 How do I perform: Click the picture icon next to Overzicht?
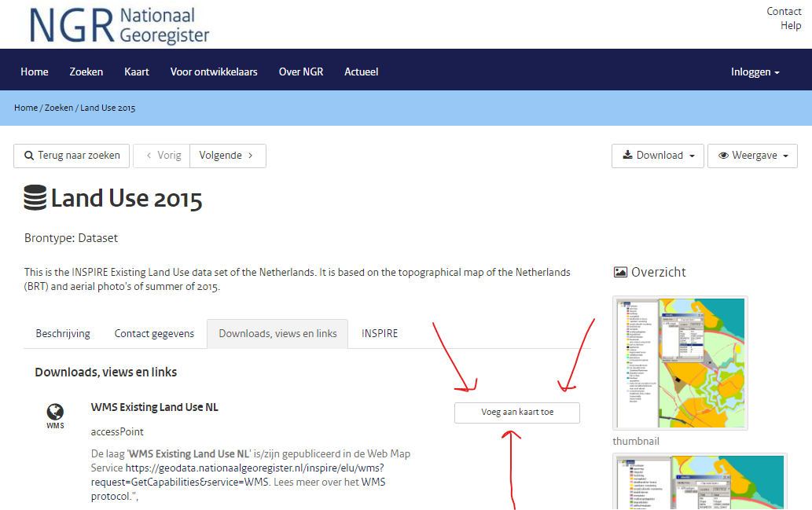click(x=620, y=272)
